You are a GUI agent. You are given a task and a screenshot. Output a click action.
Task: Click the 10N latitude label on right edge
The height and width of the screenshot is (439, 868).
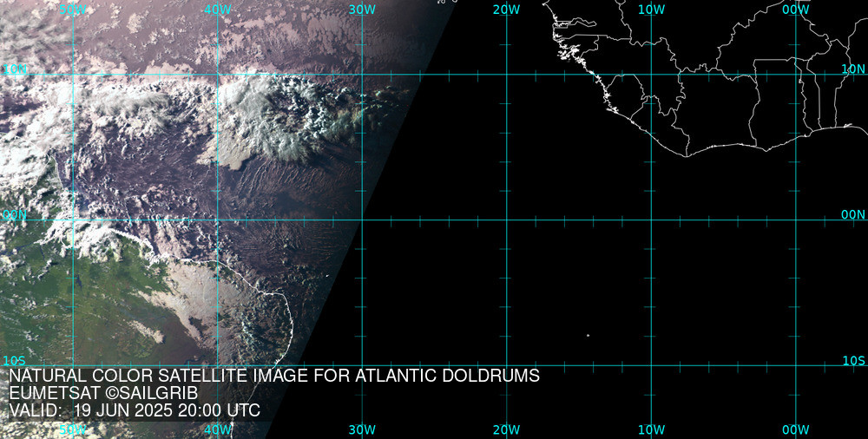coord(853,69)
